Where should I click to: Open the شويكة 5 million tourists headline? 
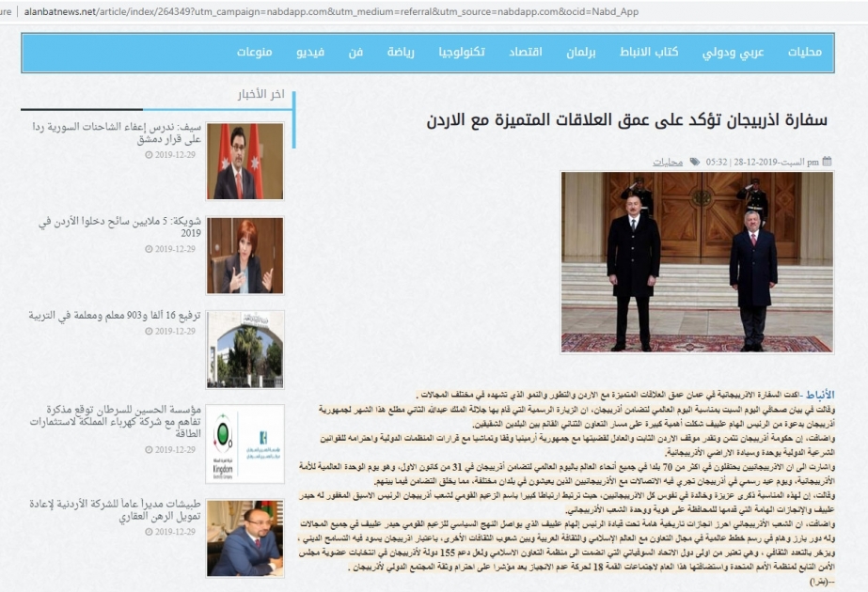(x=119, y=226)
